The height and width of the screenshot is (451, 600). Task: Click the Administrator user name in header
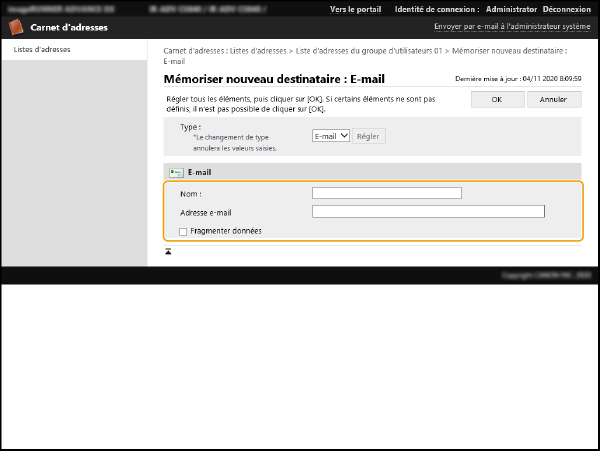(x=511, y=9)
